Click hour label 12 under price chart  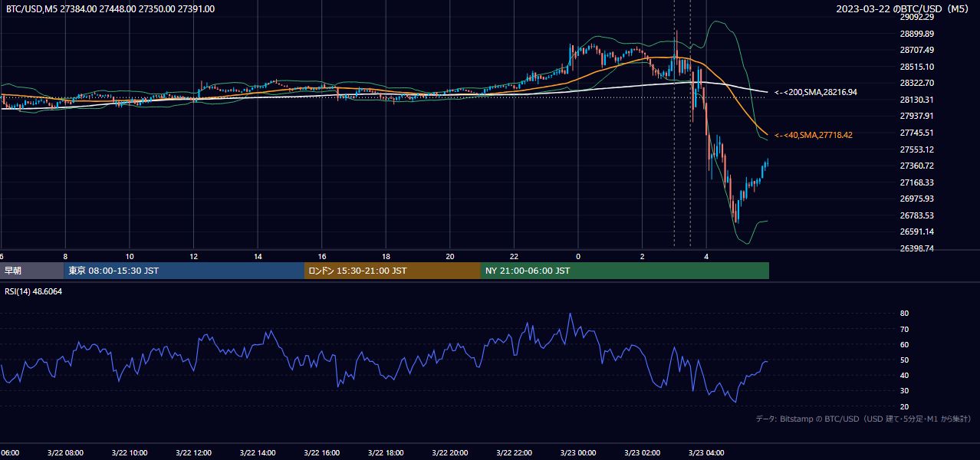point(194,256)
